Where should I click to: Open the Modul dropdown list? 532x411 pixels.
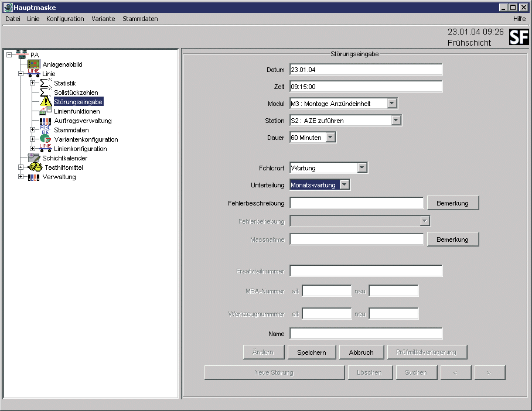pyautogui.click(x=392, y=103)
